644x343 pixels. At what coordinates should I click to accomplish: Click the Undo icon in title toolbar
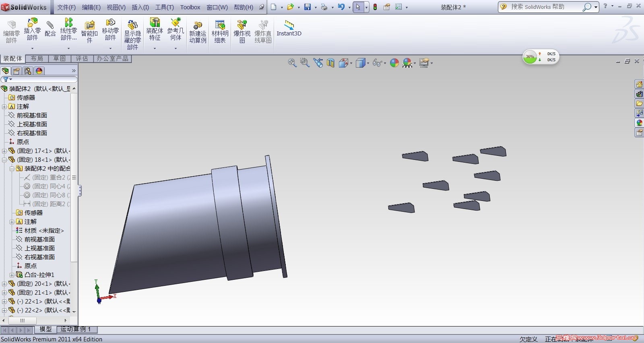tap(341, 7)
